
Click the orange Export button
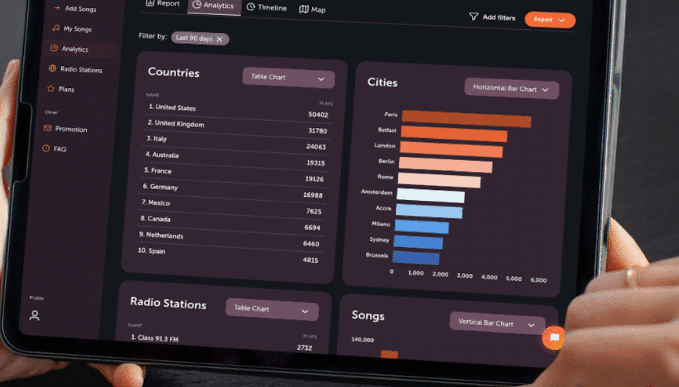550,20
